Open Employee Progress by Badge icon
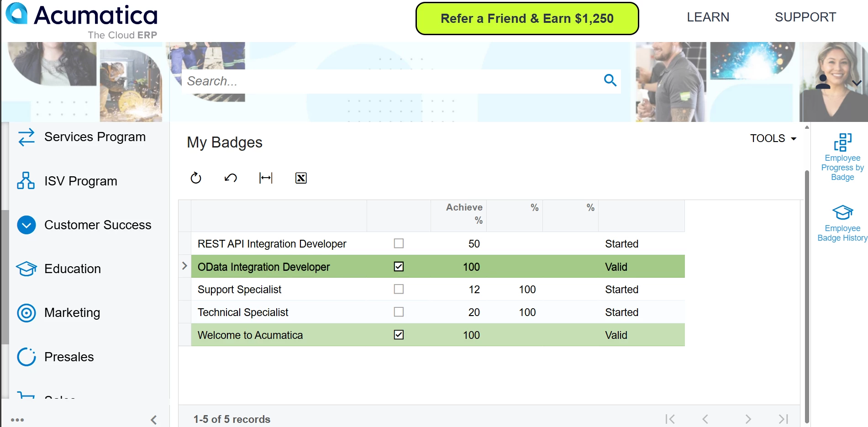Image resolution: width=868 pixels, height=427 pixels. (842, 142)
